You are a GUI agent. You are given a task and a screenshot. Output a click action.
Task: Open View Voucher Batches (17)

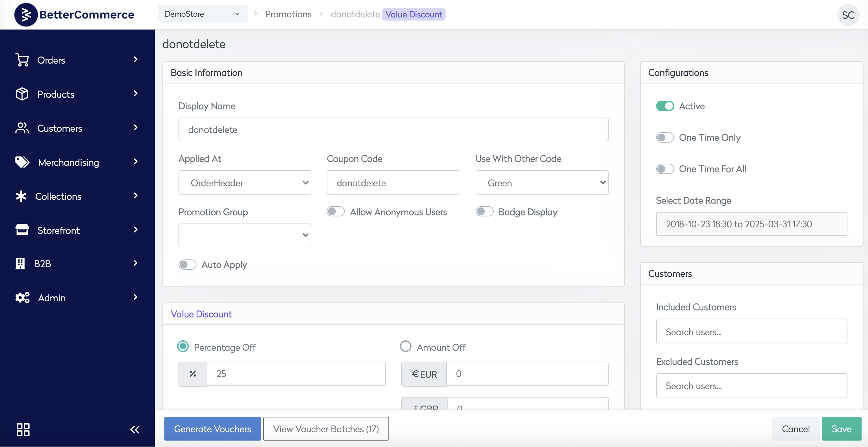(x=326, y=429)
